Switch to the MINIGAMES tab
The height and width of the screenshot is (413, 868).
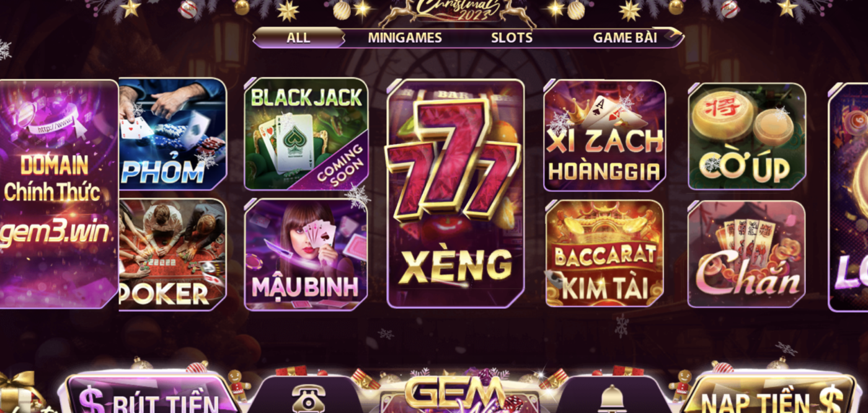tap(405, 38)
